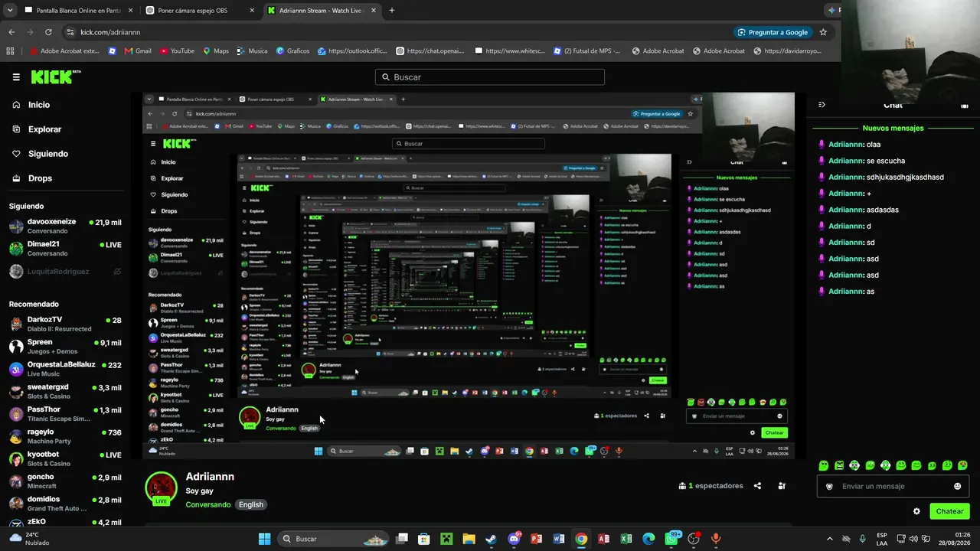Show hidden system tray icons

[x=830, y=539]
